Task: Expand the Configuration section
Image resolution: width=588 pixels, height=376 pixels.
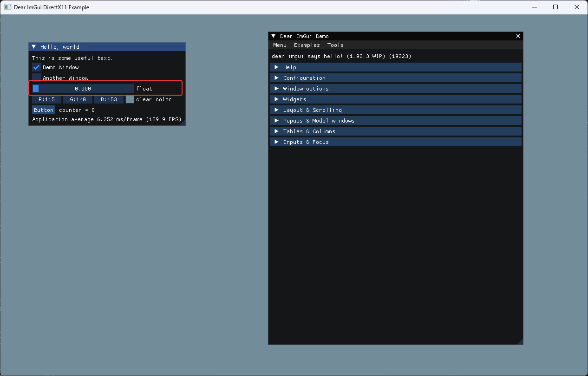Action: (x=396, y=78)
